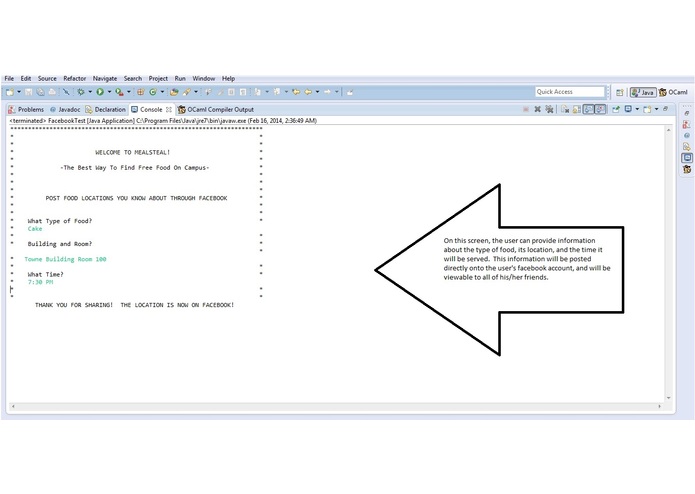This screenshot has width=695, height=494.
Task: Expand the Debug configurations dropdown arrow
Action: [90, 92]
